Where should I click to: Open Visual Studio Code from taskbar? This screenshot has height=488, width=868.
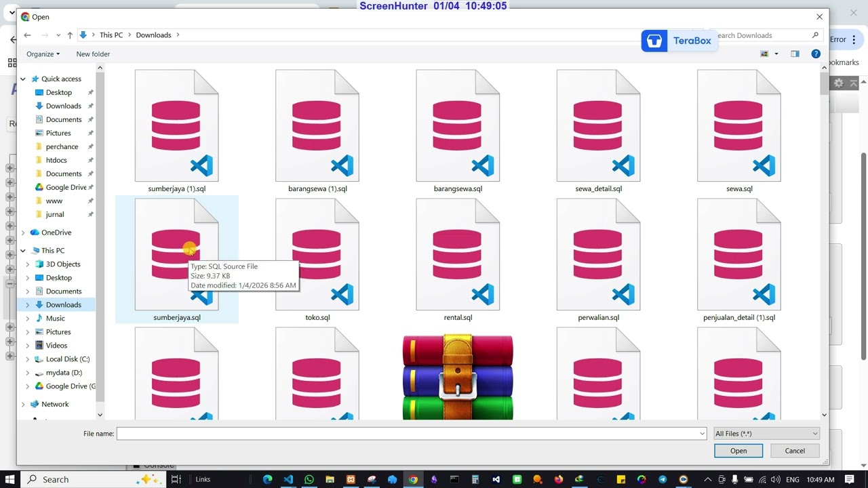[x=288, y=479]
